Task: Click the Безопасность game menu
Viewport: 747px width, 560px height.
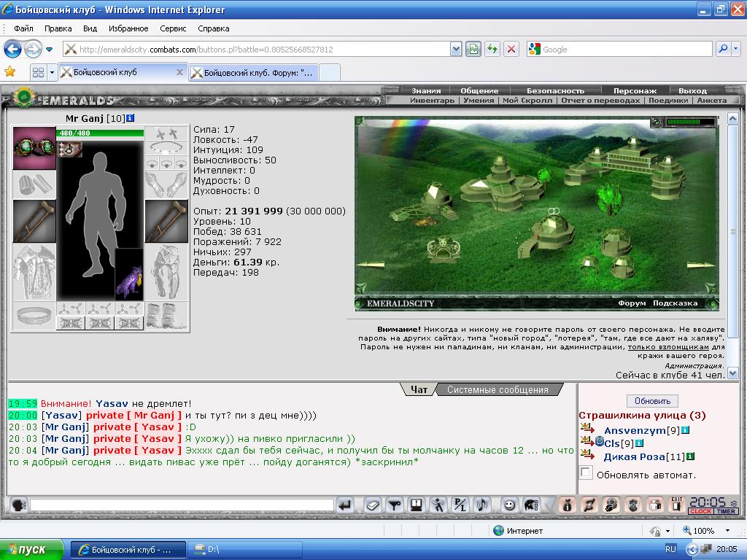Action: (555, 90)
